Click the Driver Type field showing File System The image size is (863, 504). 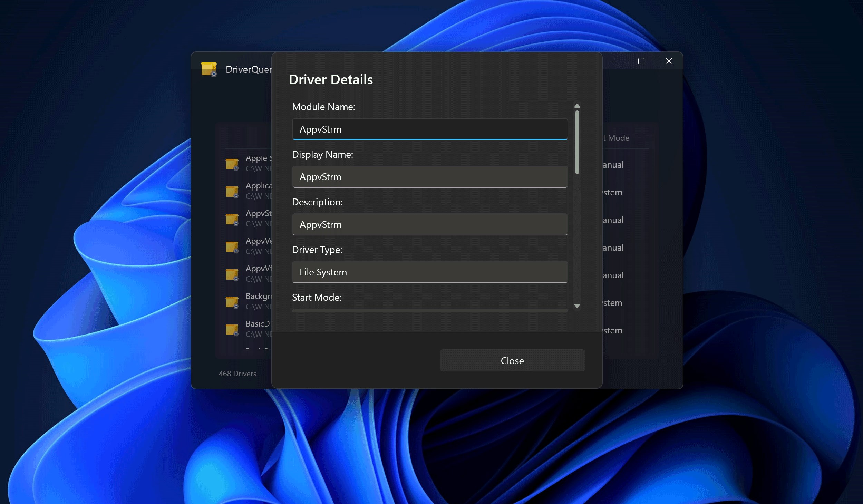click(430, 272)
